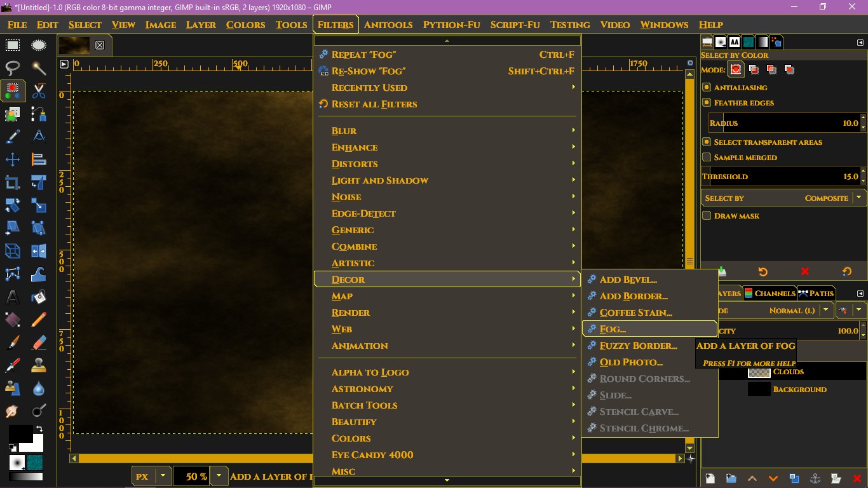Open the Colors menu in menu bar
The height and width of the screenshot is (488, 868).
click(245, 25)
